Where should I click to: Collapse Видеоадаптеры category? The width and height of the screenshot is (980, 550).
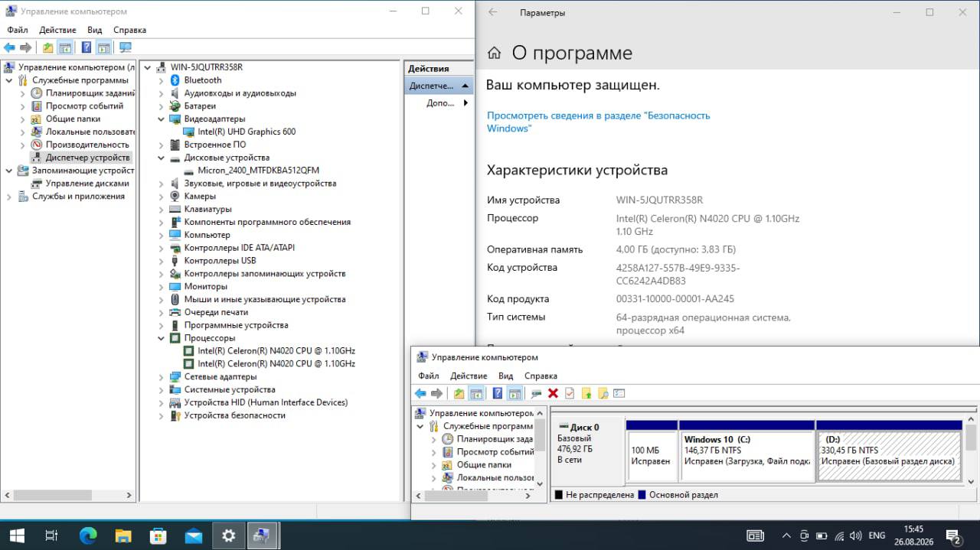[161, 119]
